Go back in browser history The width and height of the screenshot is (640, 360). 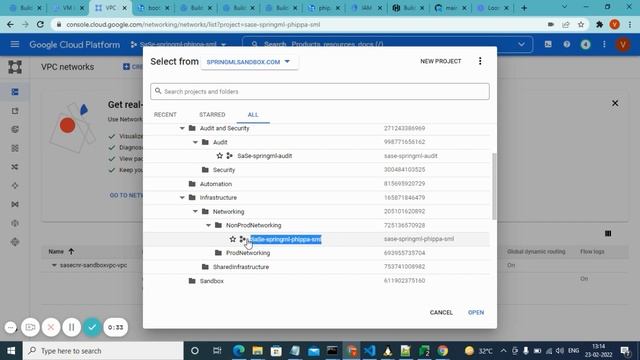pos(10,24)
